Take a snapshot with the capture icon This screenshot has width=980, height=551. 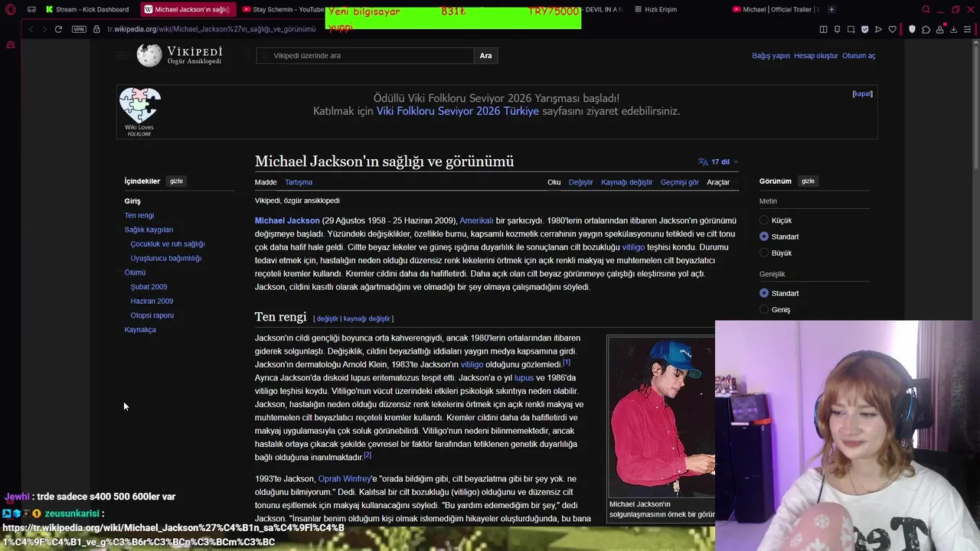point(851,29)
